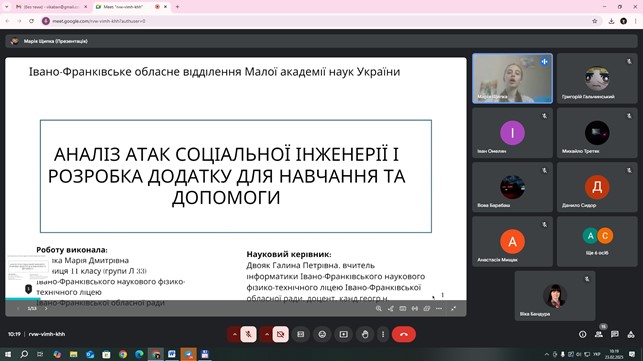Open Word from the taskbar
The image size is (643, 361).
tap(172, 354)
